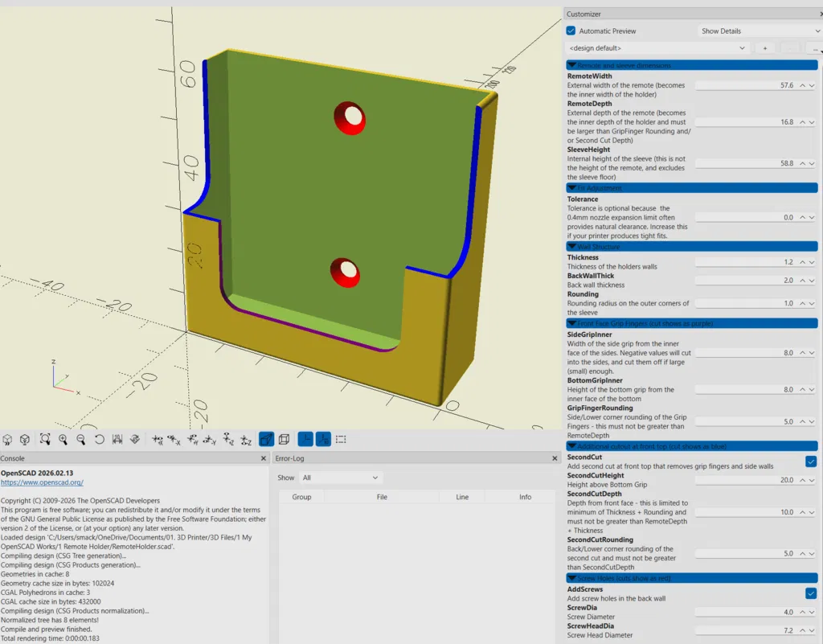Toggle the Show Edges dashed-rectangle icon
The height and width of the screenshot is (644, 823).
[x=341, y=439]
